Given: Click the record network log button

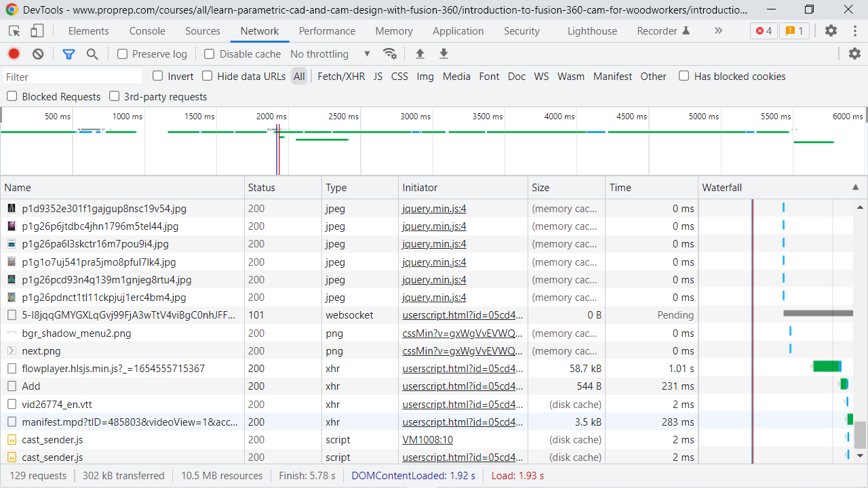Looking at the screenshot, I should point(14,54).
